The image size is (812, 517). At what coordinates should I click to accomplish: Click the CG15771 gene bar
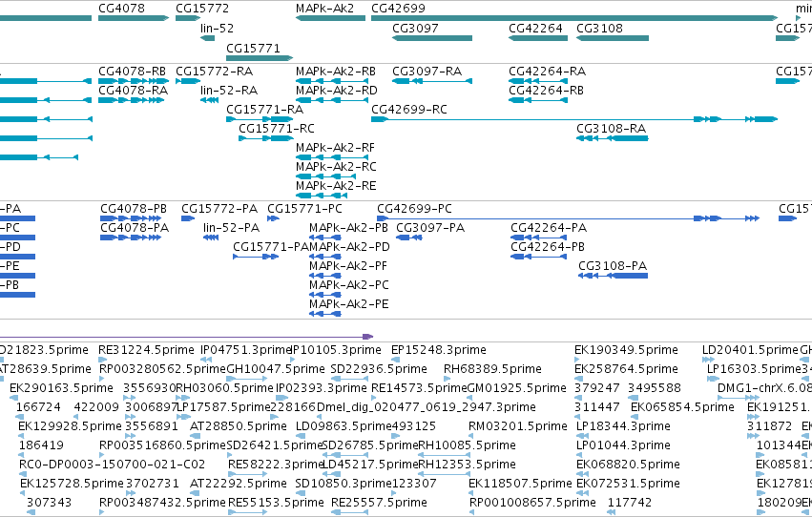pyautogui.click(x=260, y=58)
